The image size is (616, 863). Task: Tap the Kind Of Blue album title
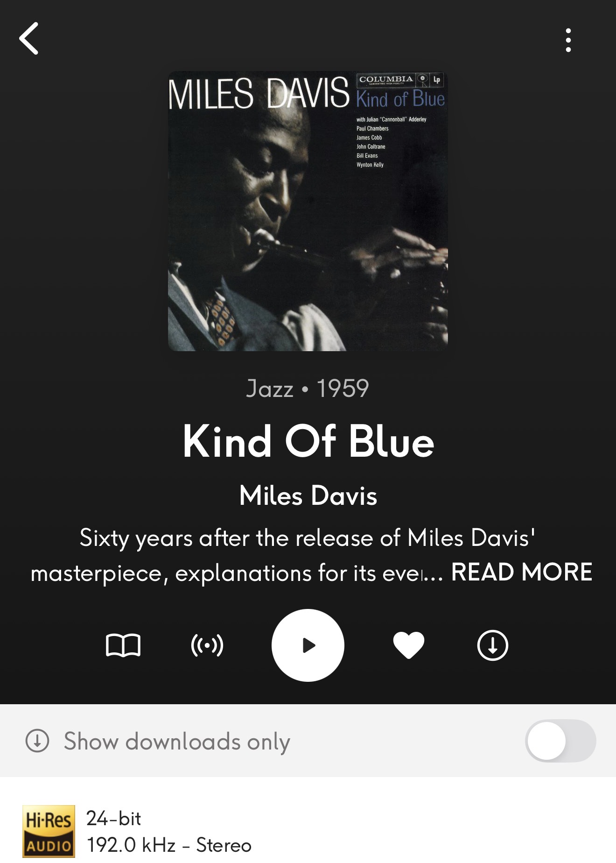click(308, 441)
